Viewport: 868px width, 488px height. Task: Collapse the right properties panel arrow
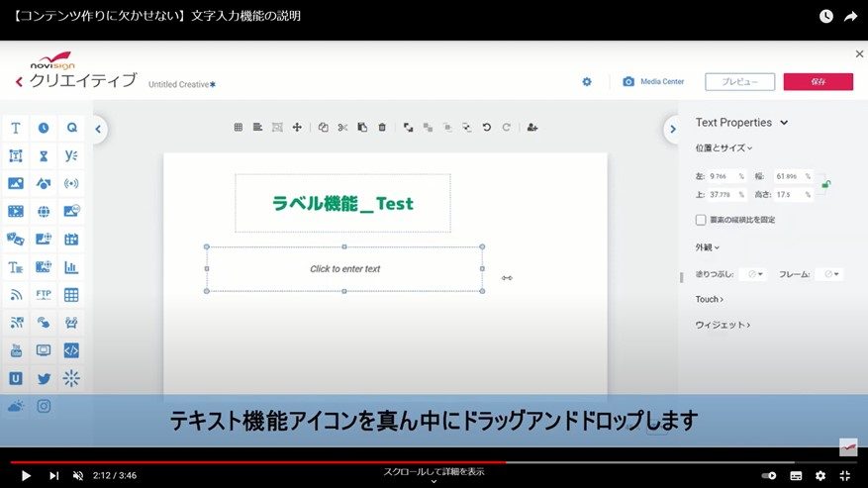(x=673, y=129)
